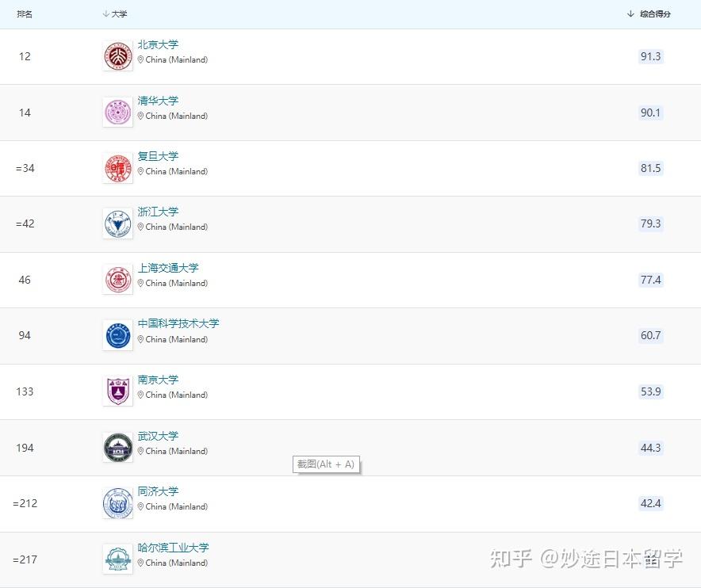701x588 pixels.
Task: Click rank =217 for 哈尔滨工业大学
Action: pyautogui.click(x=25, y=559)
